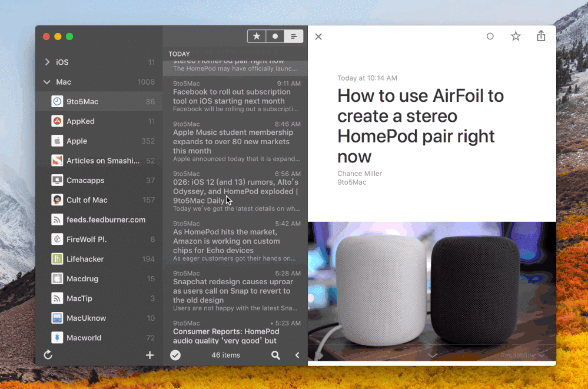Screen dimensions: 588x389
Task: Open the AppKed feed
Action: (x=99, y=121)
